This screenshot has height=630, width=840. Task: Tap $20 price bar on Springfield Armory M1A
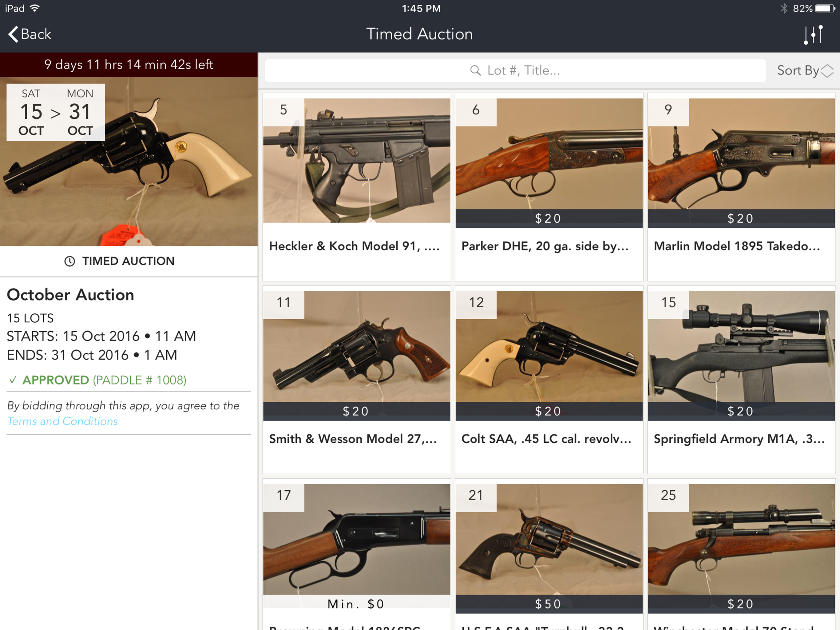tap(741, 411)
